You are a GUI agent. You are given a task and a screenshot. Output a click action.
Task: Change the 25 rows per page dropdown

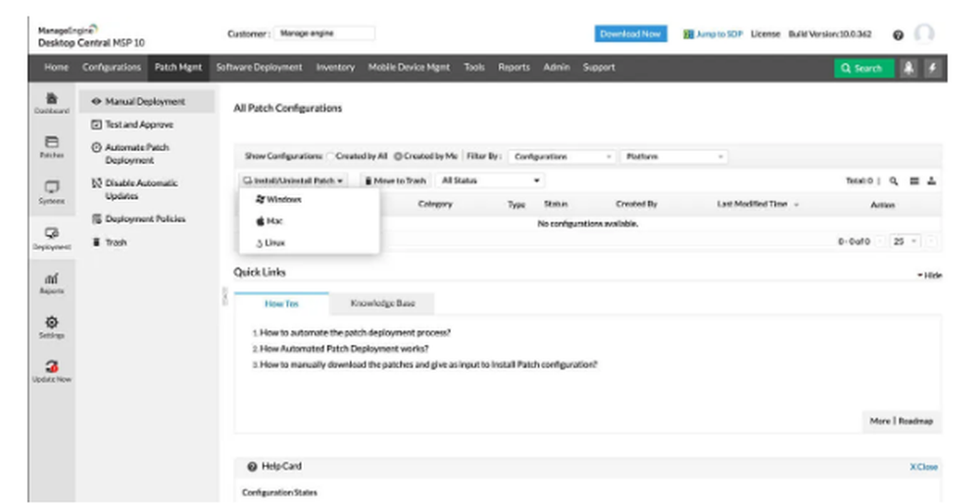click(x=905, y=241)
